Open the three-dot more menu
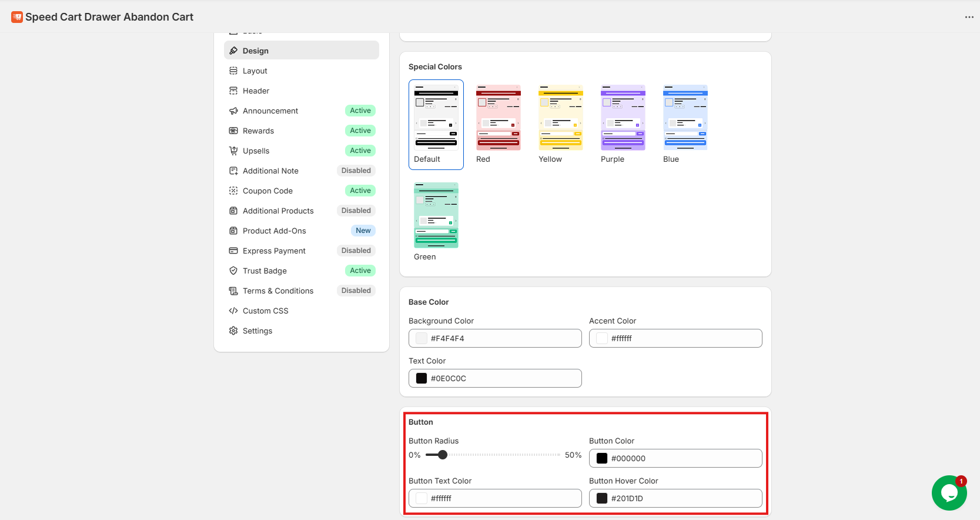The width and height of the screenshot is (980, 520). [x=969, y=17]
